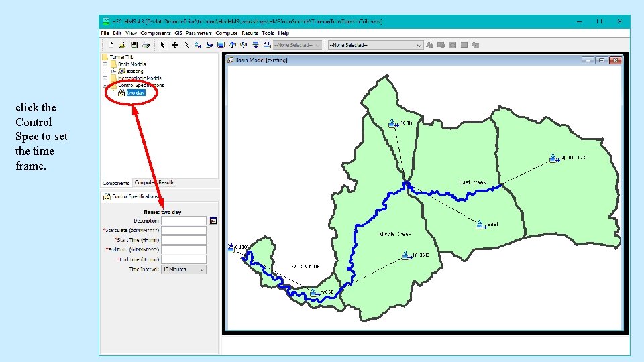Select the two day control specification

[x=136, y=93]
